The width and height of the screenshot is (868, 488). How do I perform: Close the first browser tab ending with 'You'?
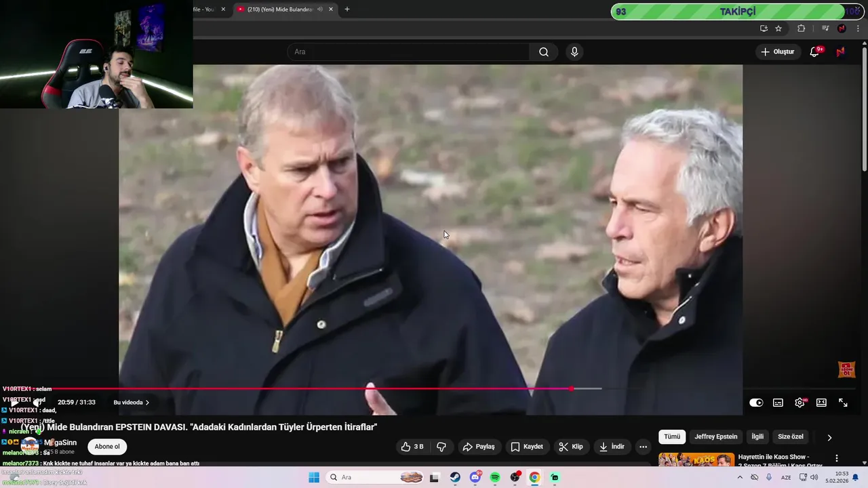pos(223,9)
